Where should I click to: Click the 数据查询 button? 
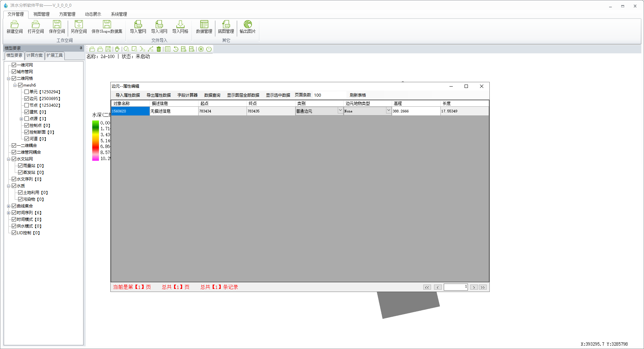click(212, 95)
